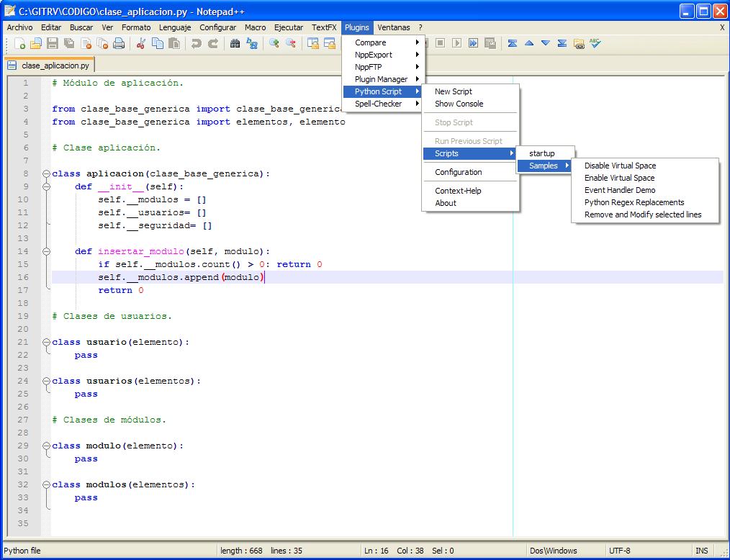Expand the NppExport submenu

pos(384,55)
